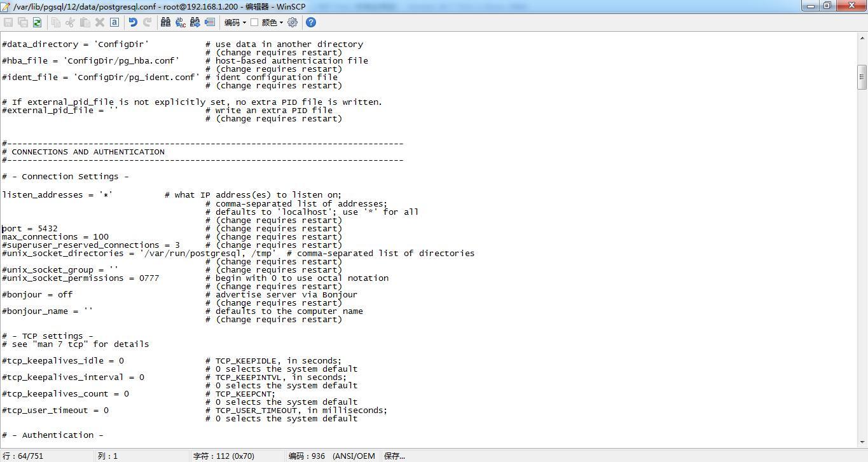Image resolution: width=868 pixels, height=462 pixels.
Task: Click the Select All icon
Action: (x=114, y=22)
